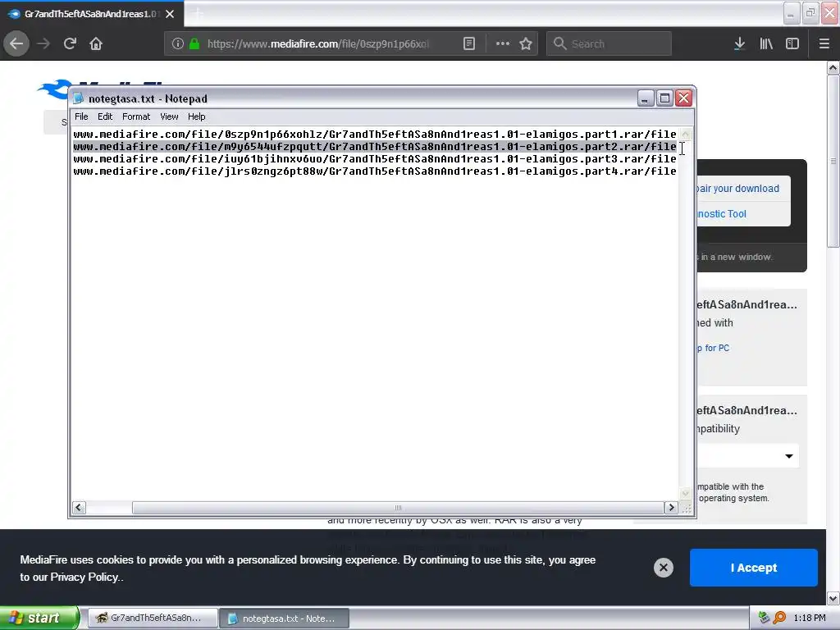The height and width of the screenshot is (630, 840).
Task: Click browser page scrollbar up arrow
Action: click(833, 67)
